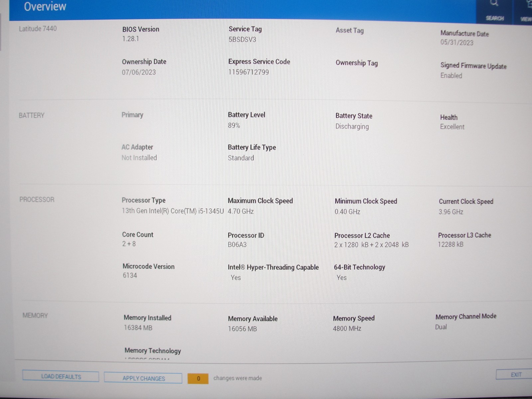Click Memory Speed value 4800 MHz
This screenshot has height=399, width=532.
pyautogui.click(x=347, y=329)
